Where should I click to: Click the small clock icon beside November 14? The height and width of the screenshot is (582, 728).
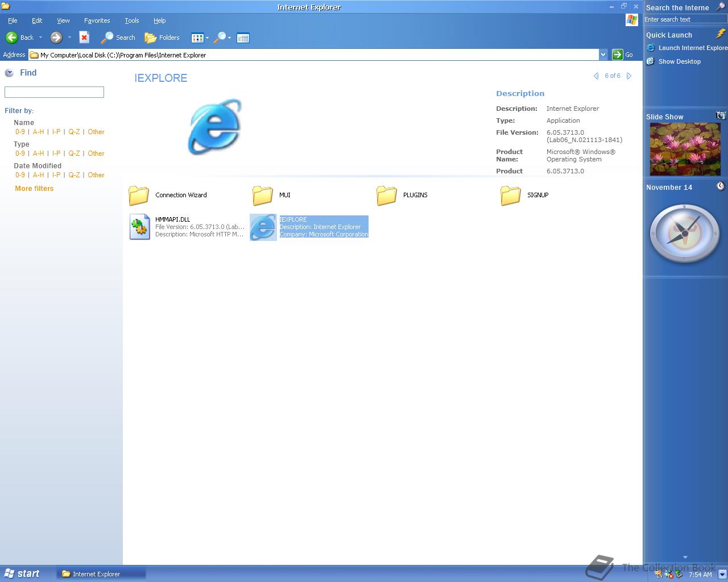pos(721,186)
